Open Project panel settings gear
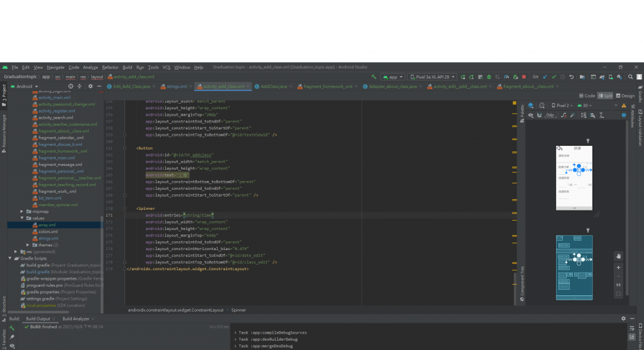 pos(91,86)
